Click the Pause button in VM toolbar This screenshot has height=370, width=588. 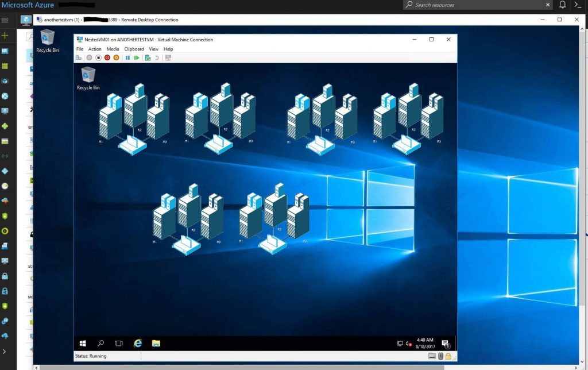click(127, 57)
